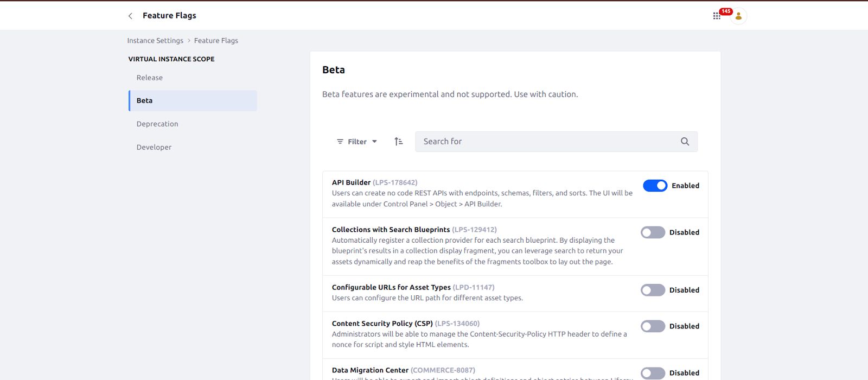
Task: View the 145 notifications badge
Action: [x=726, y=11]
